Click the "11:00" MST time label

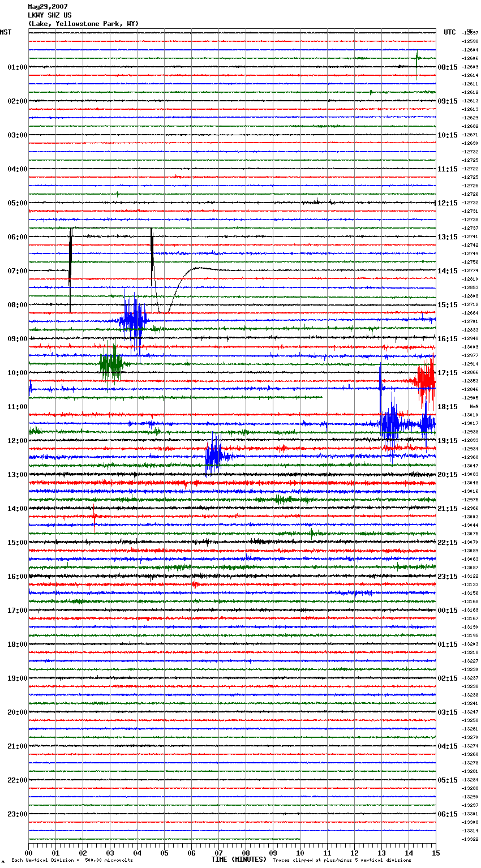pos(18,407)
